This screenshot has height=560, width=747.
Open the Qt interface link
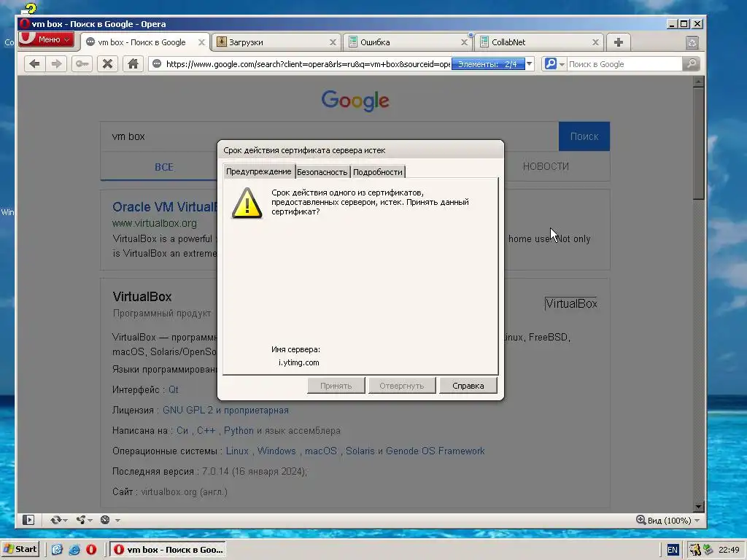point(174,389)
